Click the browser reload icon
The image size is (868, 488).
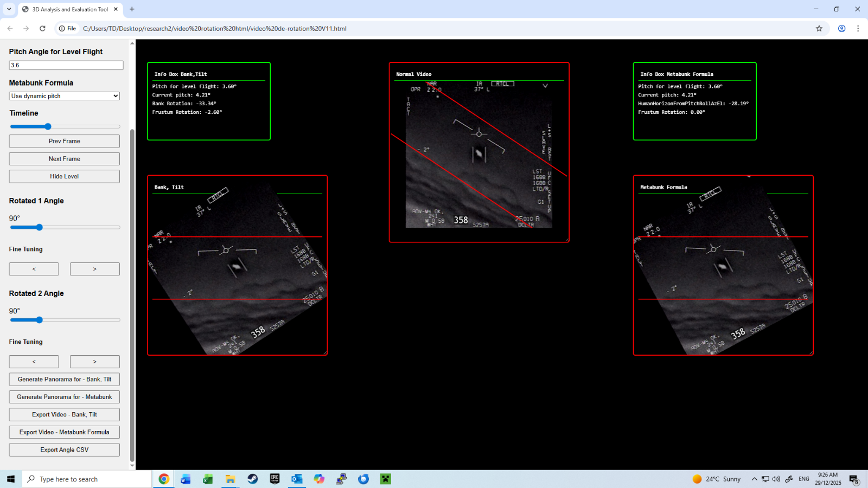(x=42, y=28)
